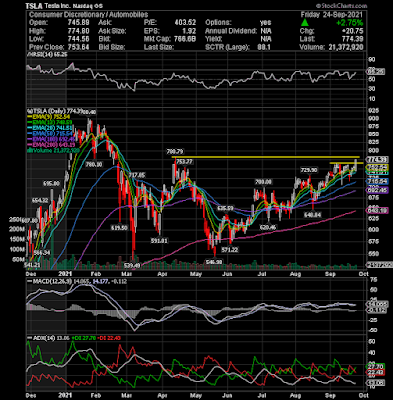Click the RSI(14) indicator label
The width and height of the screenshot is (393, 400).
[x=47, y=54]
